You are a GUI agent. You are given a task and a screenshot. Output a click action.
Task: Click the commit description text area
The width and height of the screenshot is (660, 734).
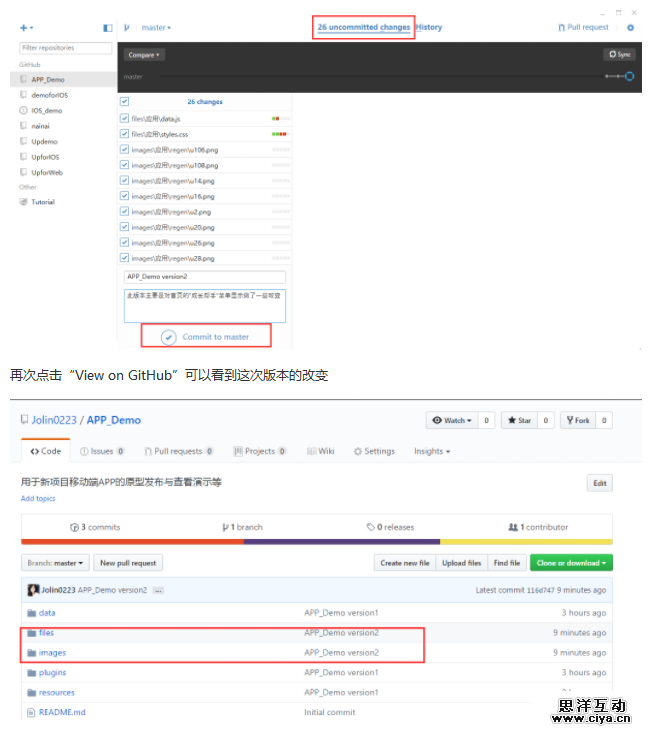pos(205,306)
